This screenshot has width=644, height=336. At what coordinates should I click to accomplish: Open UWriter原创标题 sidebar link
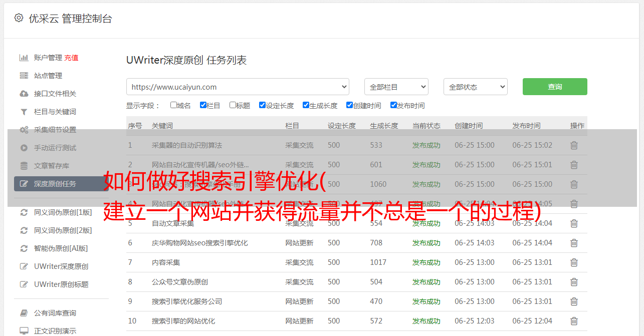61,284
